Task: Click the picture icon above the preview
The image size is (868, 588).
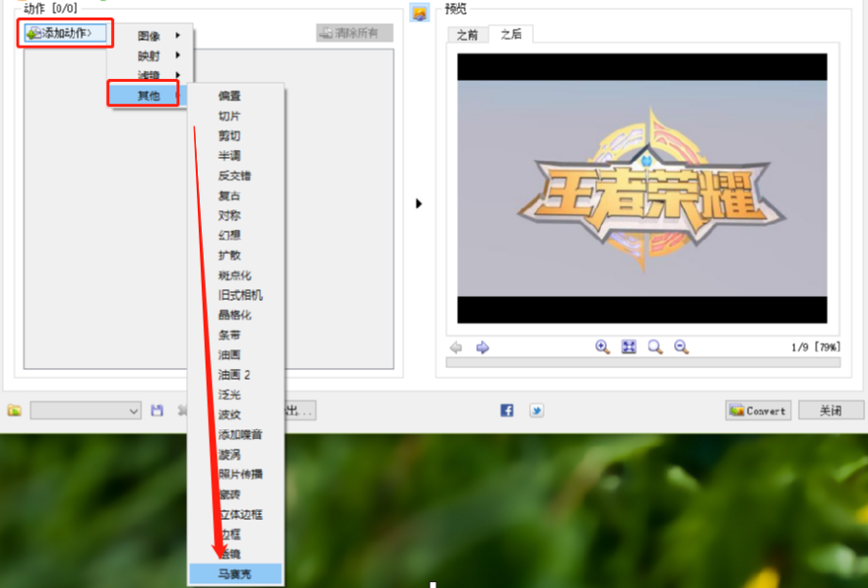Action: click(420, 13)
